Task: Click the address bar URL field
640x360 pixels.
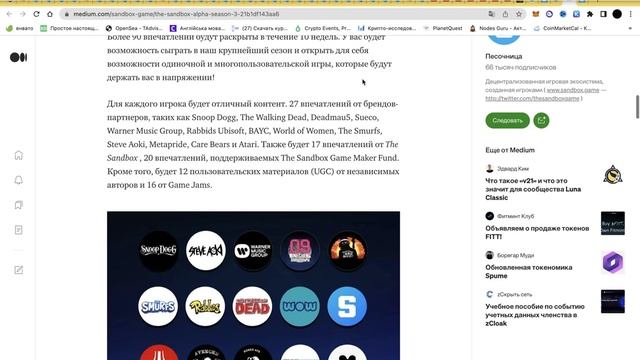Action: (273, 14)
